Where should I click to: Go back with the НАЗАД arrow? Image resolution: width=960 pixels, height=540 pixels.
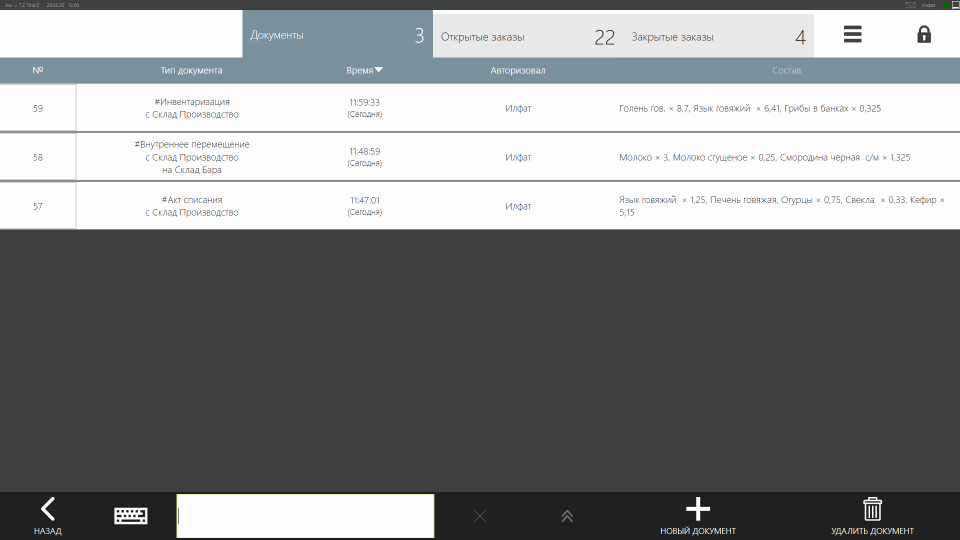point(48,516)
